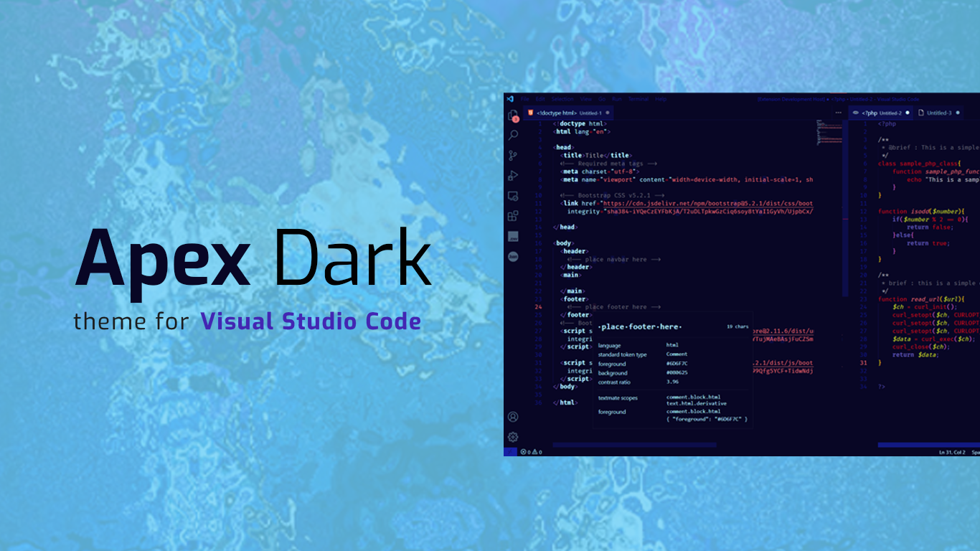Viewport: 980px width, 551px height.
Task: Open errors and warnings count in status bar
Action: 531,452
